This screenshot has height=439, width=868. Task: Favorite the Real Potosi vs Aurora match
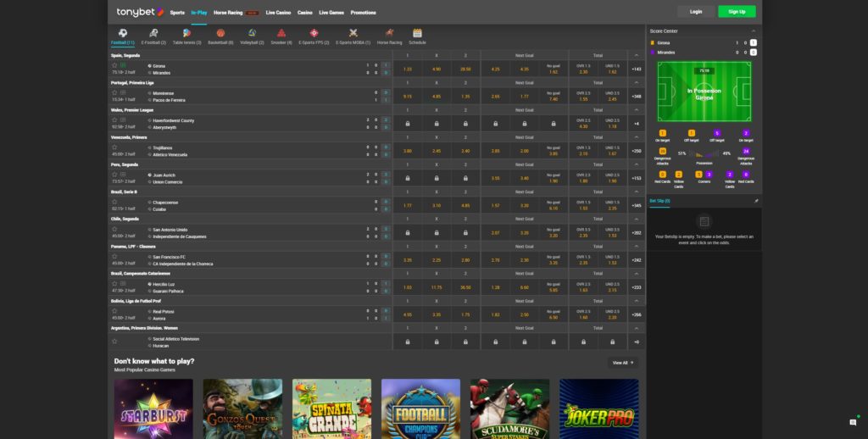click(114, 310)
